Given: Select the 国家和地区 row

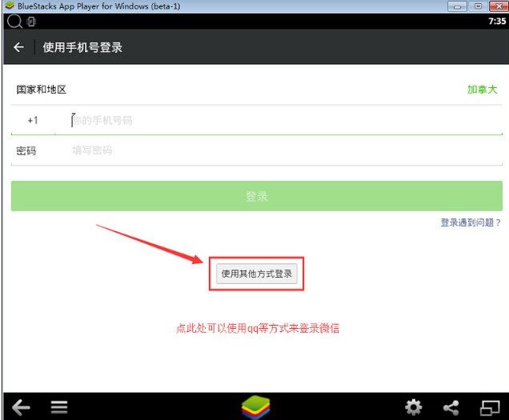Looking at the screenshot, I should click(257, 90).
